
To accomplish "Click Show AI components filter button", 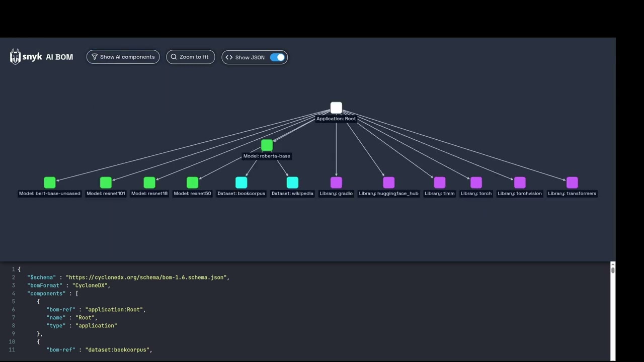I will [x=123, y=57].
